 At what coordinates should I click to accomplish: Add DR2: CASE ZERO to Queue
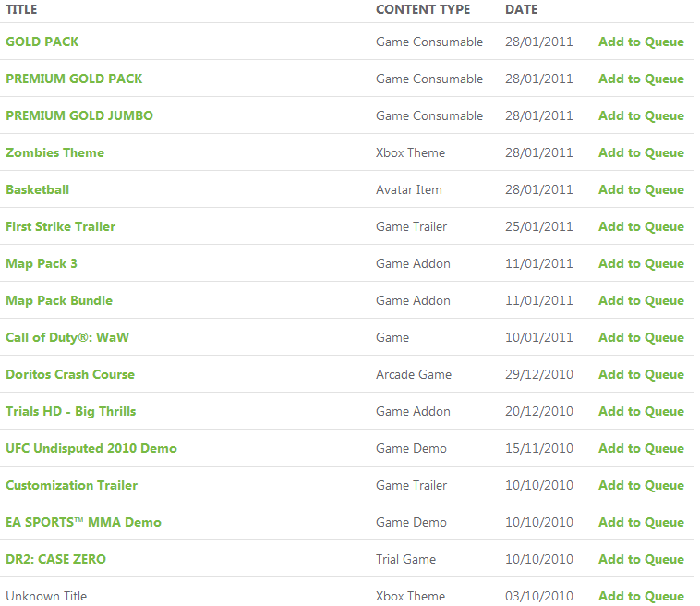(641, 559)
